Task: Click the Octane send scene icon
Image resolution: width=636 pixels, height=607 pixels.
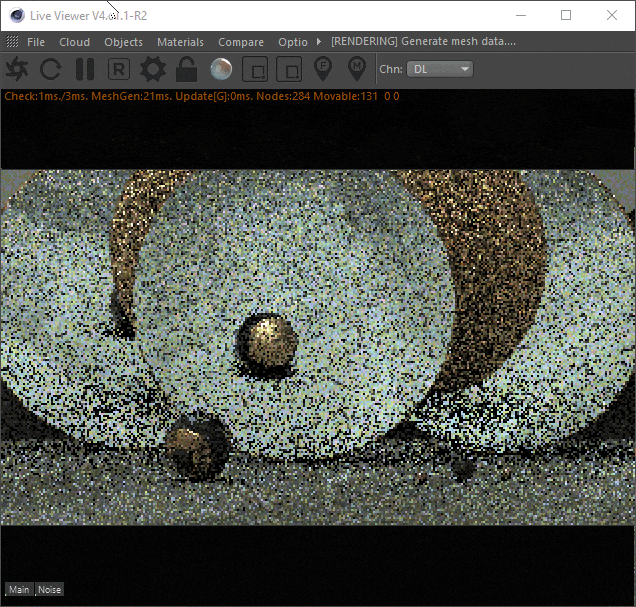Action: [17, 69]
